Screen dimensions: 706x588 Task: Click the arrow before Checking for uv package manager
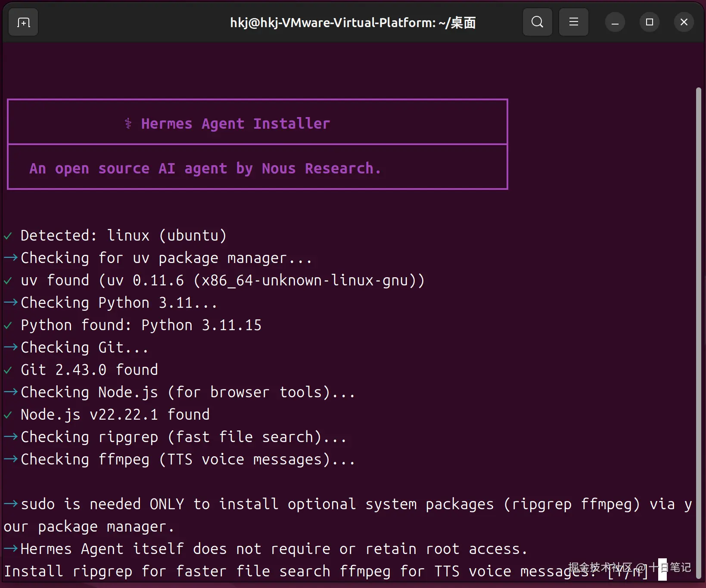point(11,258)
